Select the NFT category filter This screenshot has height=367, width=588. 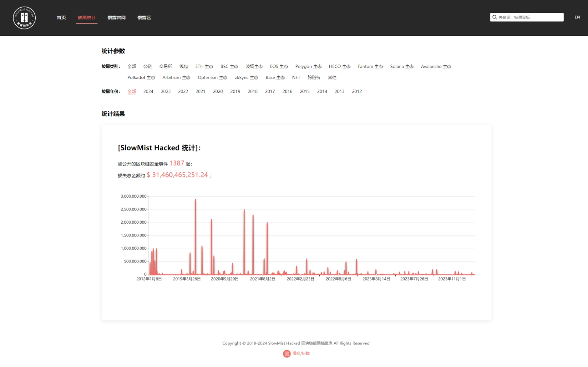point(296,77)
